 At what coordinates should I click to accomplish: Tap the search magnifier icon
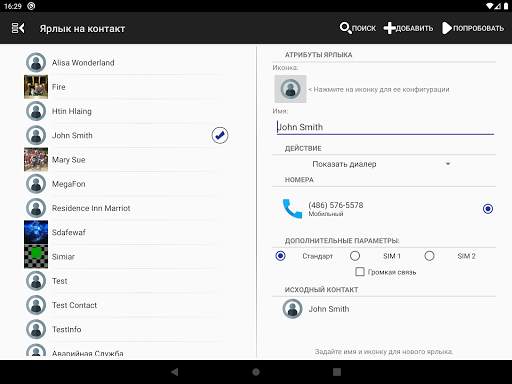tap(345, 28)
